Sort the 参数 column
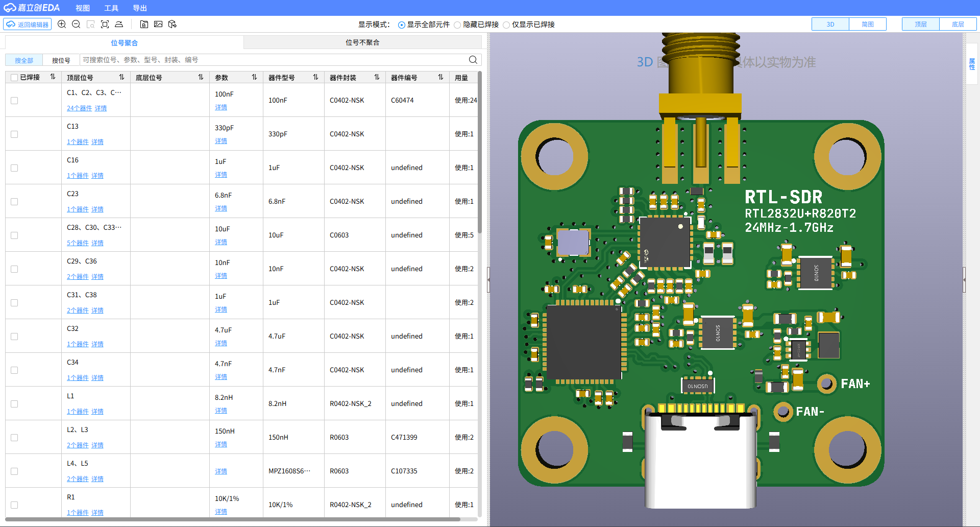 [254, 77]
